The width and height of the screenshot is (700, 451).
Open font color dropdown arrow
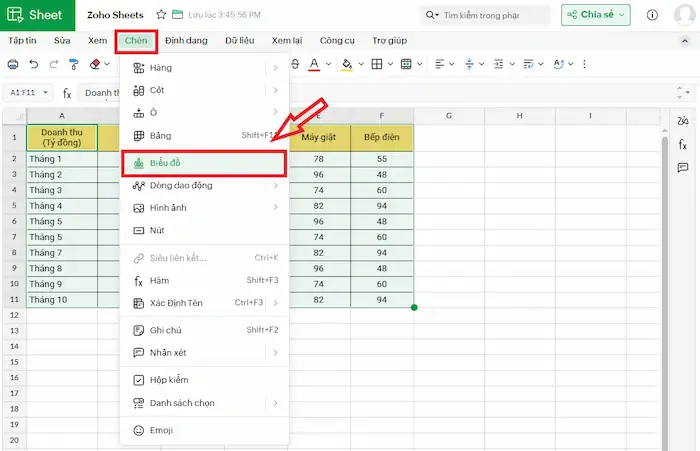tap(329, 64)
